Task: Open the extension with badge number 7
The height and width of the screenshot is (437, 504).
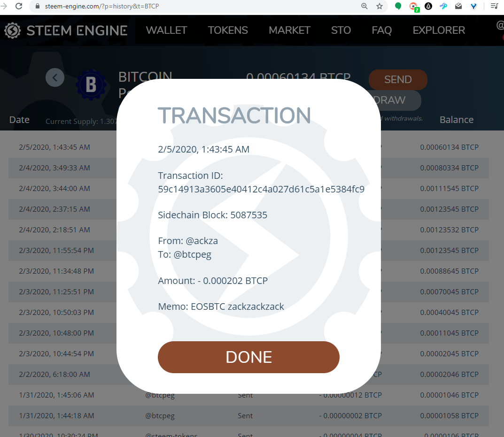Action: 414,7
